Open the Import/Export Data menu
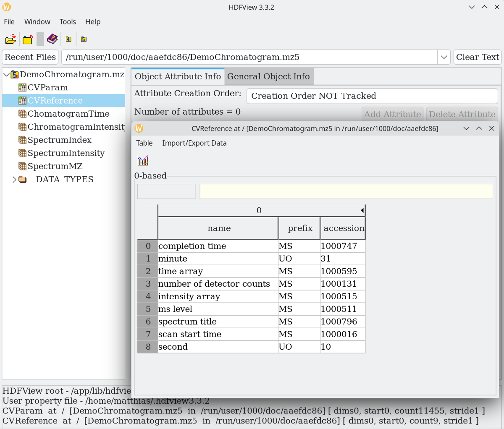This screenshot has width=504, height=429. click(x=194, y=143)
